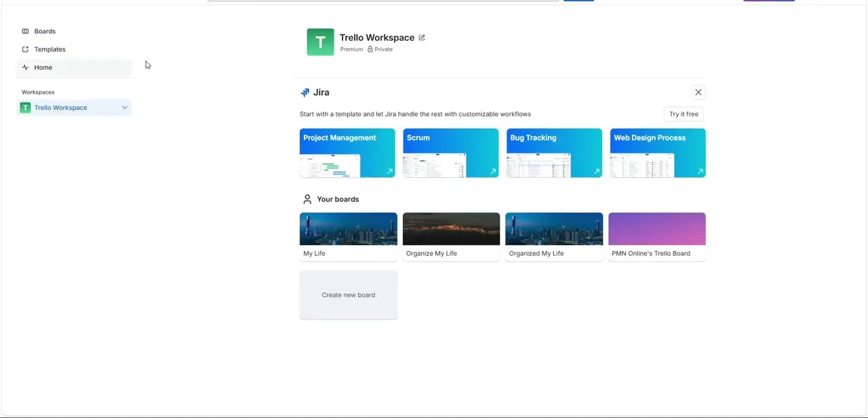Click the Your boards heading

(338, 199)
